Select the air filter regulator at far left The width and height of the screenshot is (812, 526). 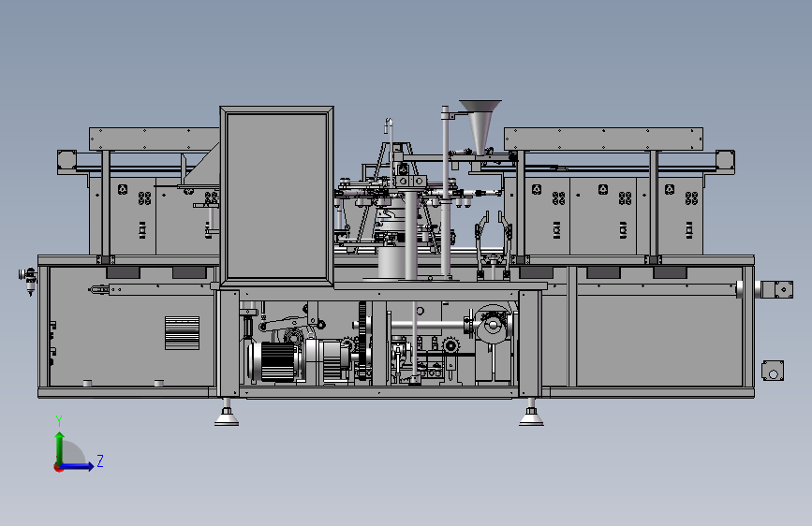pos(29,280)
